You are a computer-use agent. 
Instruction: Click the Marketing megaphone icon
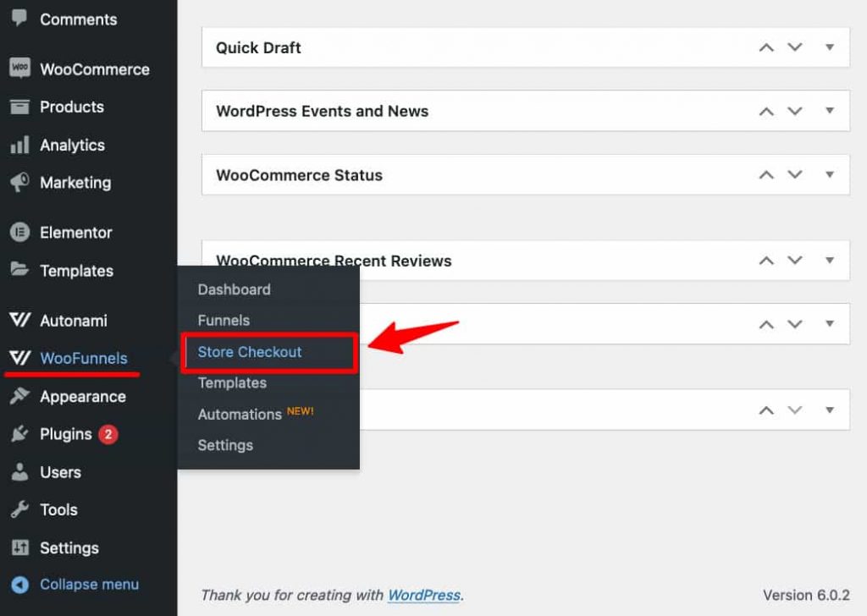coord(20,182)
